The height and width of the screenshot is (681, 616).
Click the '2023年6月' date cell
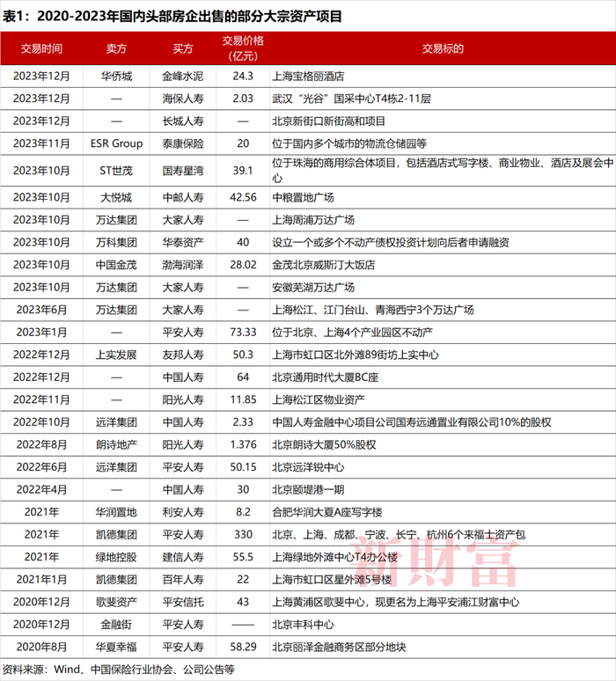(41, 310)
